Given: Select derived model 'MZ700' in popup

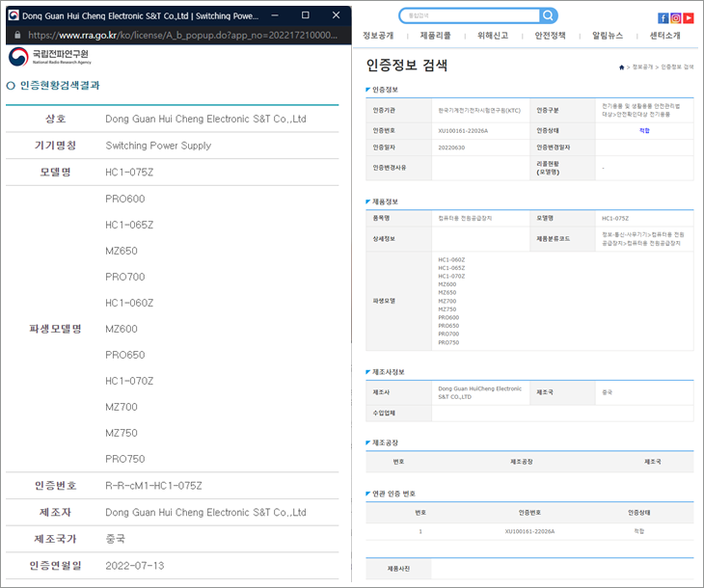Looking at the screenshot, I should click(122, 407).
